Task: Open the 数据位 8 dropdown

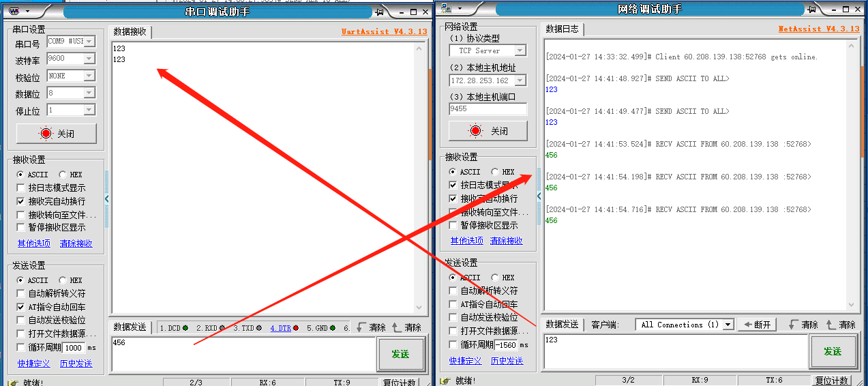Action: click(x=89, y=93)
